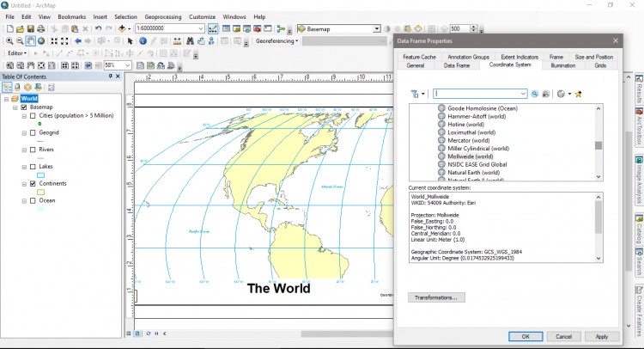The width and height of the screenshot is (644, 349).
Task: Uncheck the Continents layer
Action: click(33, 184)
